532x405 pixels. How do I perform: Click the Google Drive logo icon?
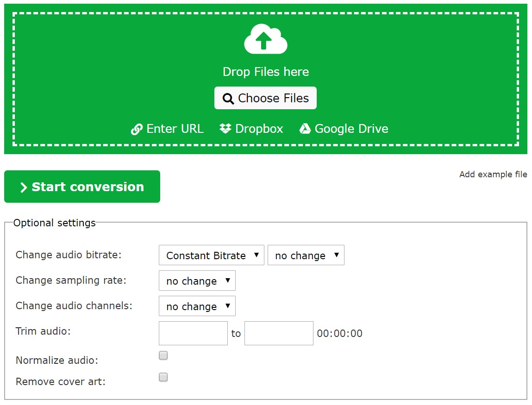(x=305, y=129)
